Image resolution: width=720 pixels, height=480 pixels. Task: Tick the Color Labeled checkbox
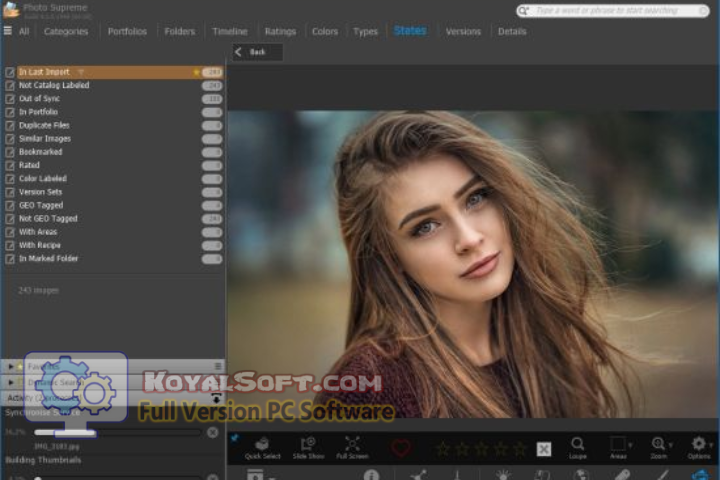pyautogui.click(x=10, y=179)
